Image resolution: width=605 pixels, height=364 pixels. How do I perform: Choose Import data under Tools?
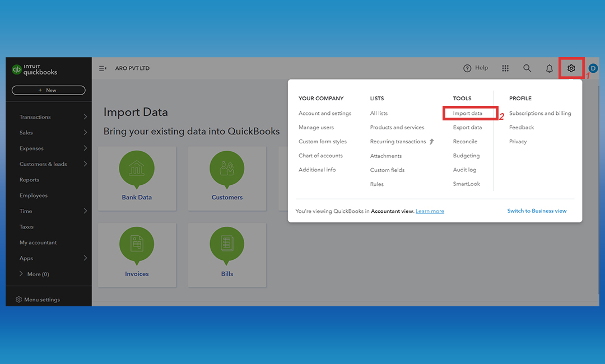tap(467, 113)
